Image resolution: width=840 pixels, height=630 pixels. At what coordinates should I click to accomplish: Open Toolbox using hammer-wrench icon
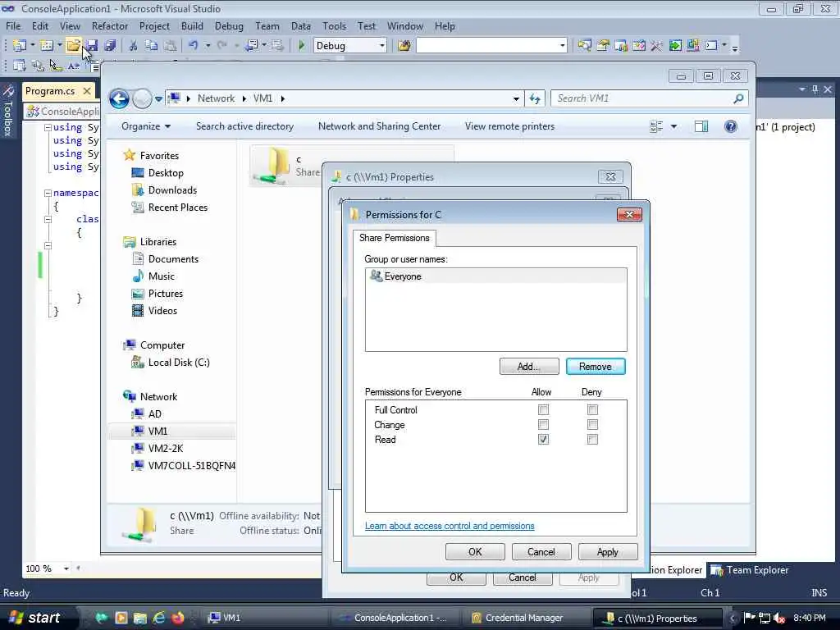[x=657, y=46]
